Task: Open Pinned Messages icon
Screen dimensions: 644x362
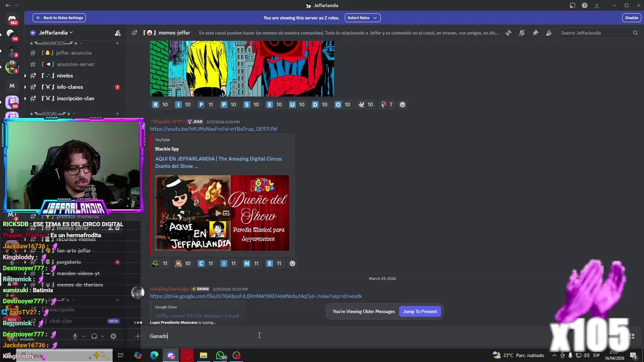Action: (x=535, y=33)
